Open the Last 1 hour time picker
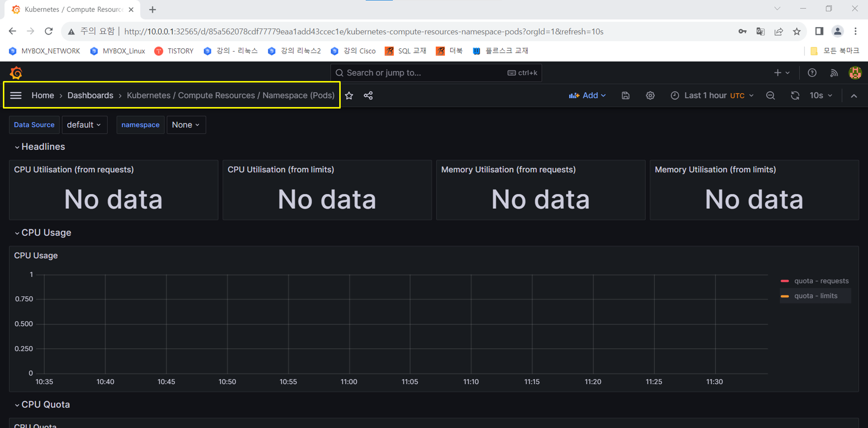Image resolution: width=868 pixels, height=428 pixels. (x=712, y=96)
